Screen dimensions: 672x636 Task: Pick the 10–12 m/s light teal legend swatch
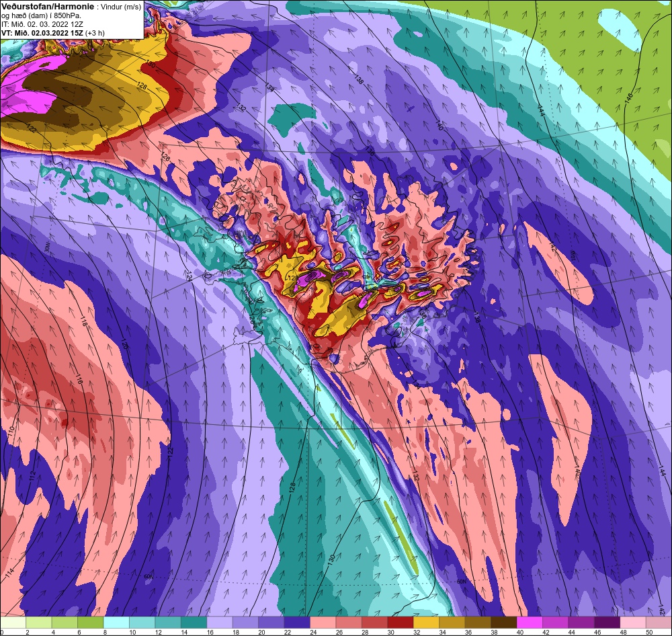coord(142,623)
